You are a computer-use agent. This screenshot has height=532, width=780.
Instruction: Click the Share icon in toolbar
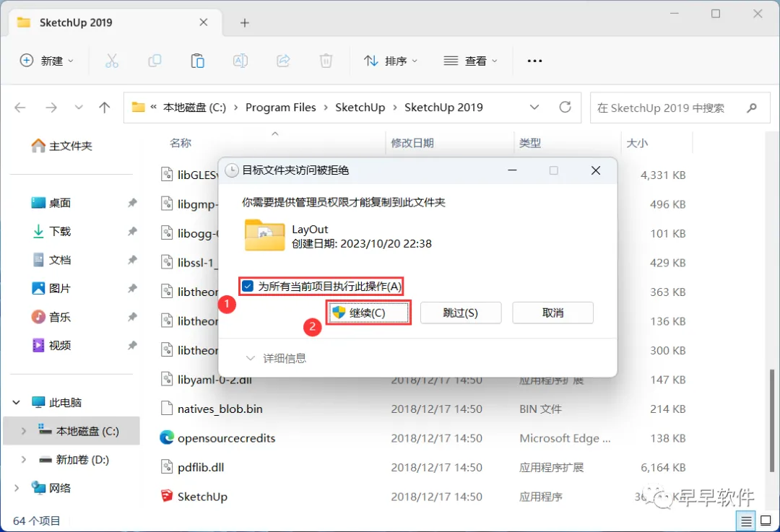click(283, 61)
